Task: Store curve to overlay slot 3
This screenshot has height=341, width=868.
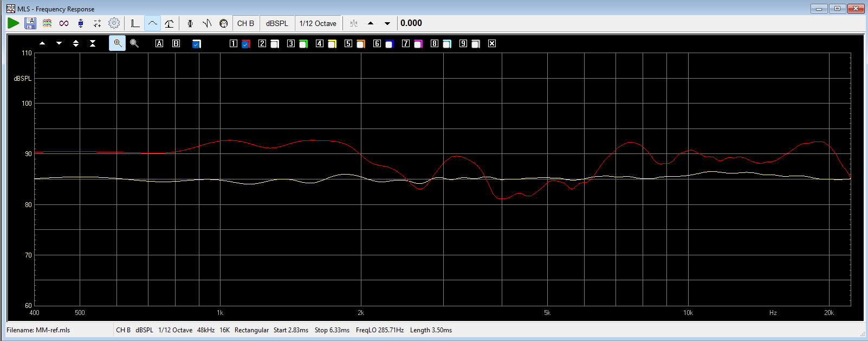Action: tap(291, 43)
